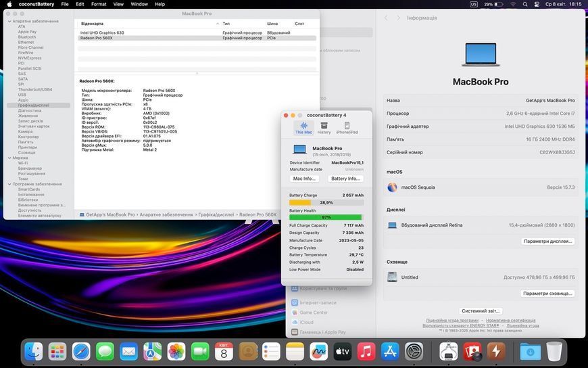The height and width of the screenshot is (368, 588).
Task: Click the battery 29% indicator in menu bar
Action: [493, 4]
